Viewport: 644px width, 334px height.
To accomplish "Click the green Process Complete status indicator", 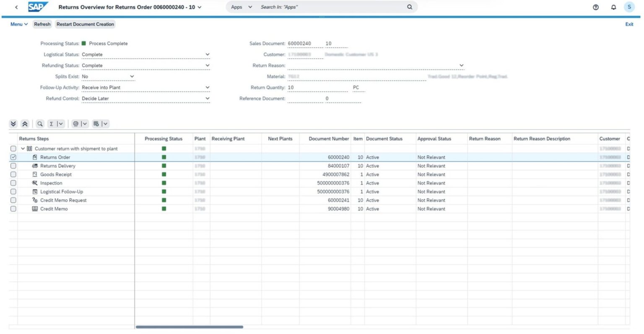I will click(x=84, y=43).
